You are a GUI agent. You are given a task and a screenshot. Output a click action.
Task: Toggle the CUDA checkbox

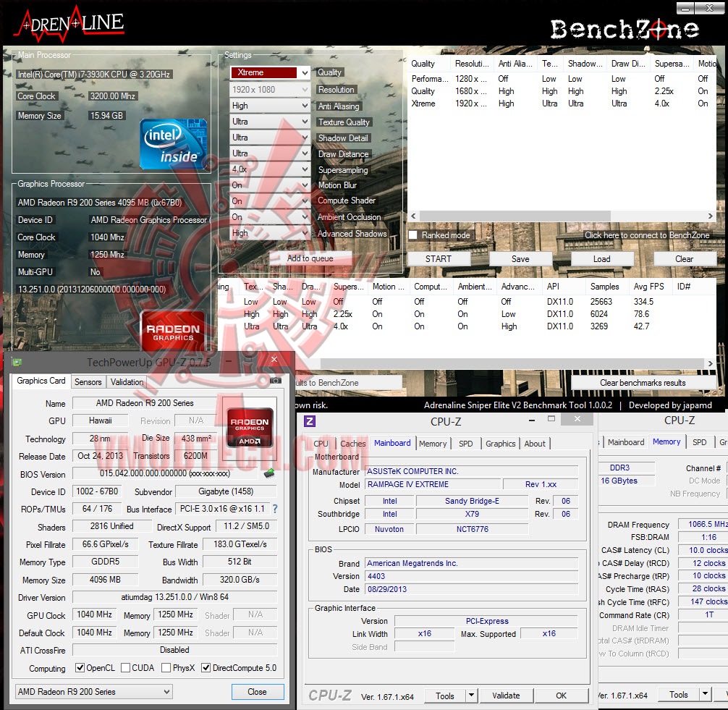(x=125, y=668)
